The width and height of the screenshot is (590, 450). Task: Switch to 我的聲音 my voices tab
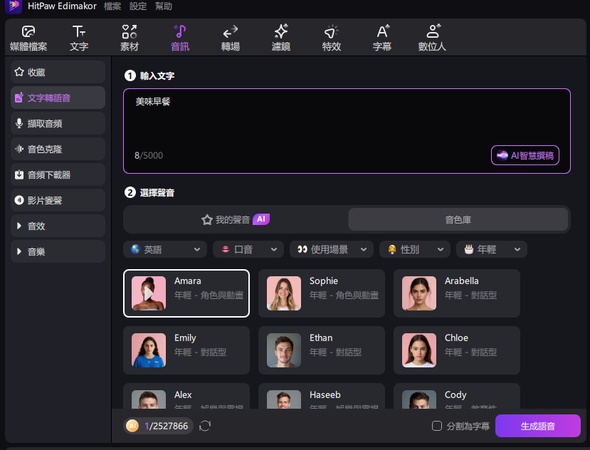(236, 220)
